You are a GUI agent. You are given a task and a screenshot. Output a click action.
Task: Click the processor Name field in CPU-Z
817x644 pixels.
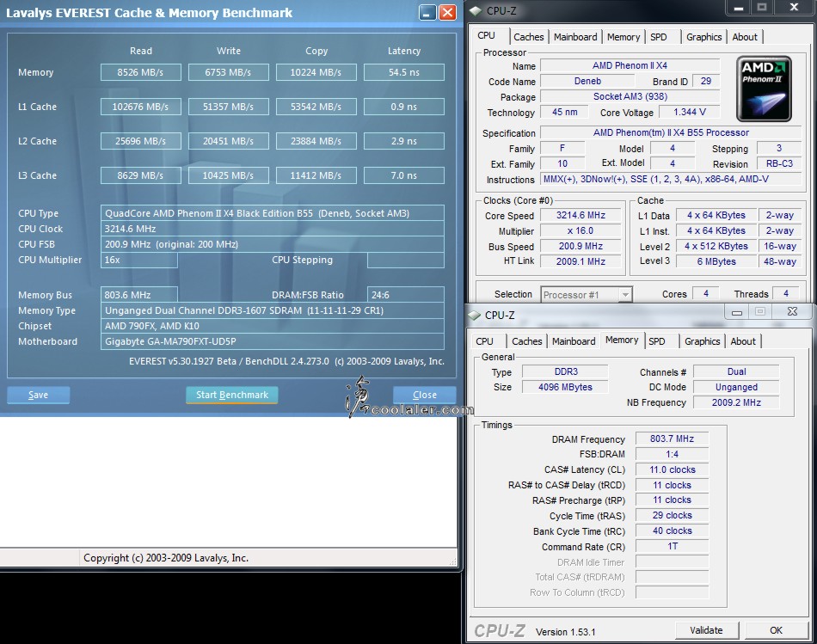tap(630, 65)
